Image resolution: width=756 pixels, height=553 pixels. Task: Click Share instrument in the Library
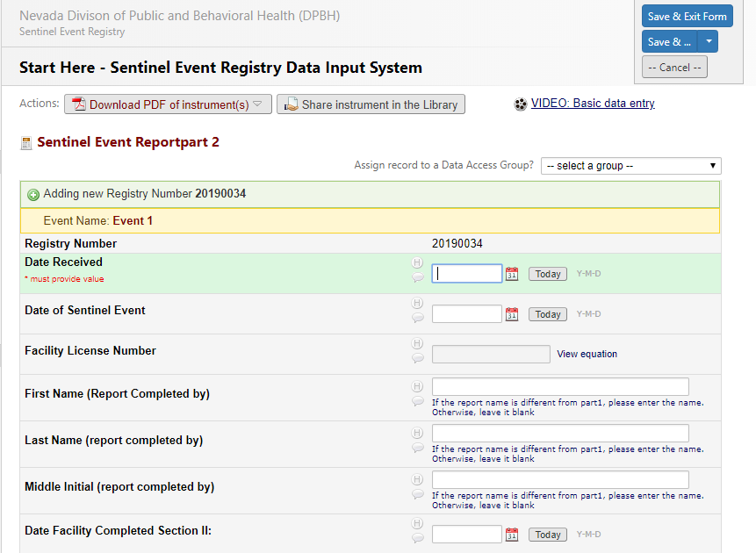371,104
